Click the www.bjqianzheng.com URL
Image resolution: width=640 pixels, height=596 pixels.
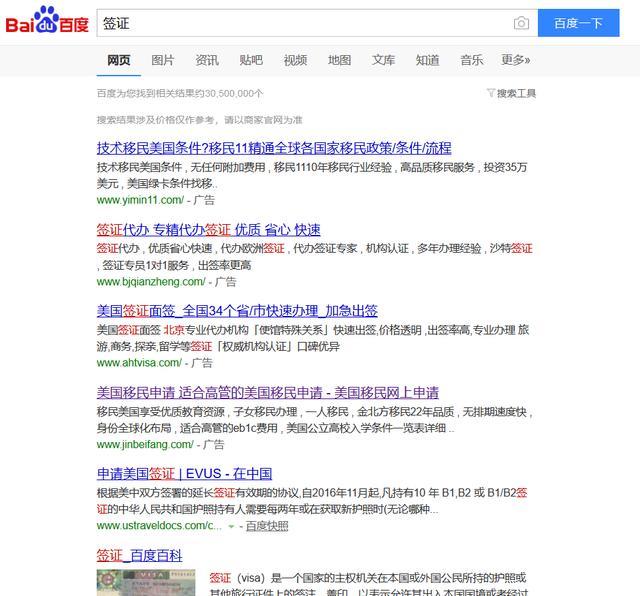[x=151, y=282]
